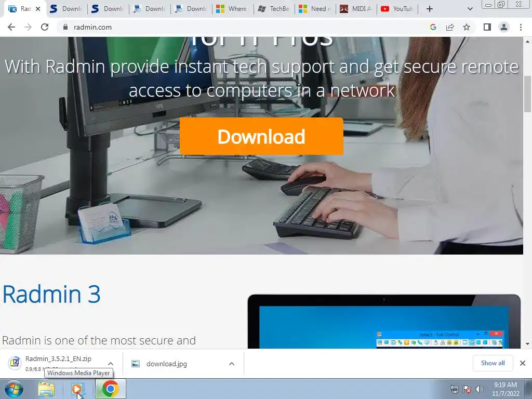Open a new browser tab
This screenshot has width=532, height=399.
coord(430,9)
